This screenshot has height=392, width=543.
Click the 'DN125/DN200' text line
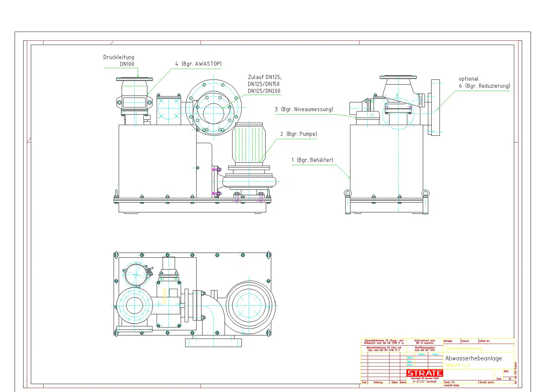[264, 91]
